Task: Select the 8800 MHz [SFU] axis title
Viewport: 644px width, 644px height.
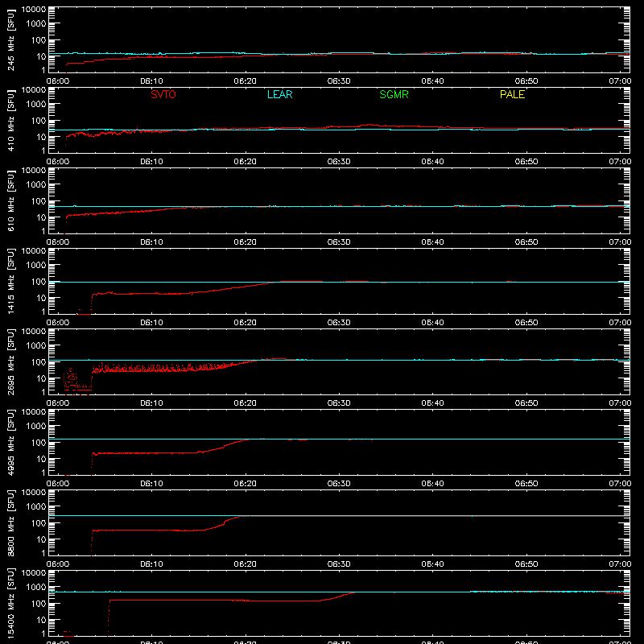Action: tap(10, 522)
